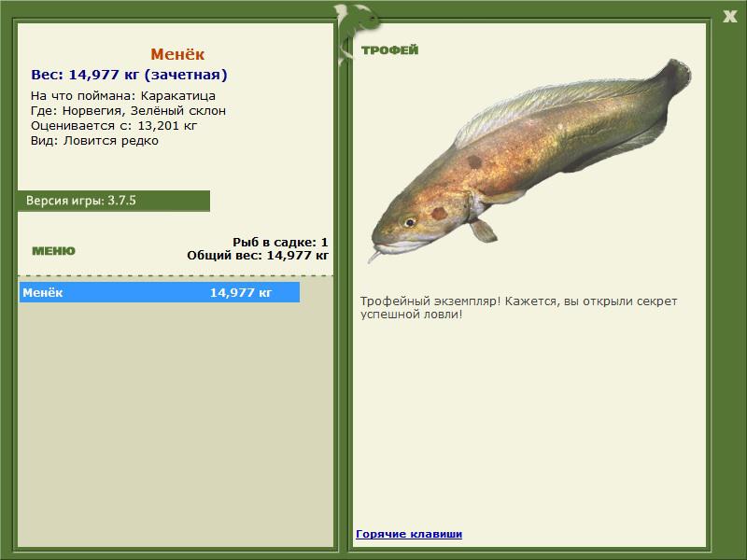Click the weight line Вес: 14,977 кг (зачетная)
Screen dimensions: 747x560
click(x=129, y=75)
